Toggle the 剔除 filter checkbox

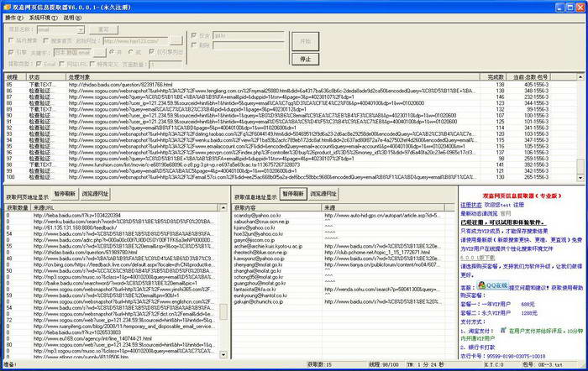pos(194,45)
